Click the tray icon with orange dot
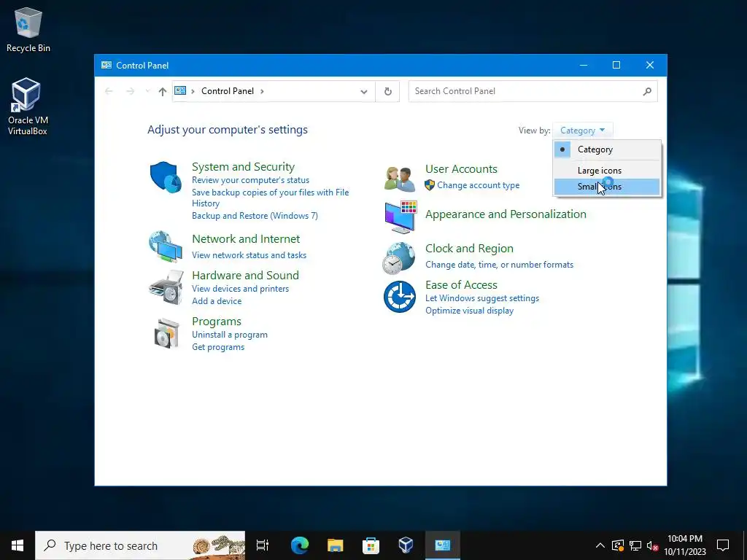The width and height of the screenshot is (747, 560). coord(618,545)
